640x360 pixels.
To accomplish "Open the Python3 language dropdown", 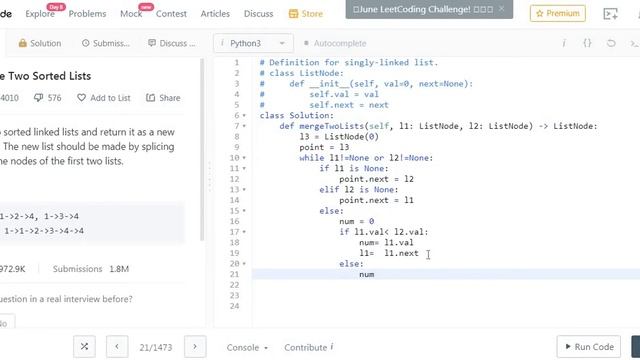I will (x=253, y=43).
